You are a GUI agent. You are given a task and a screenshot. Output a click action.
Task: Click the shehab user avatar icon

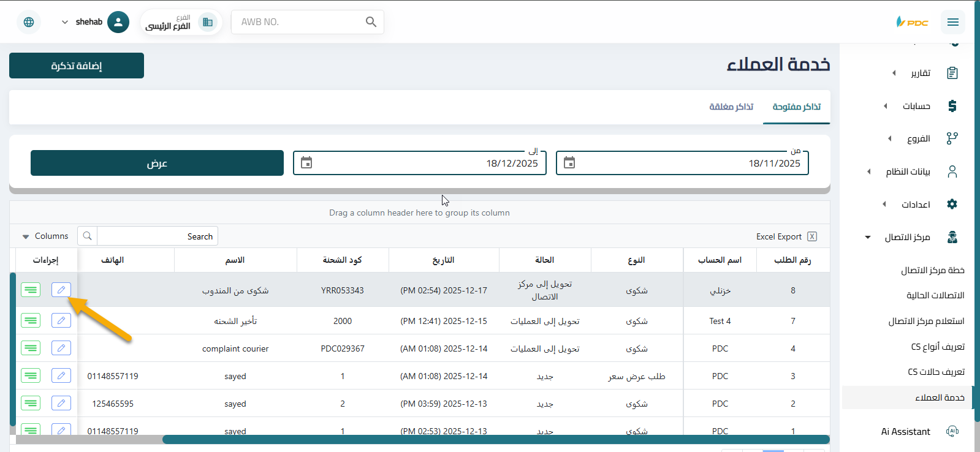[x=118, y=22]
